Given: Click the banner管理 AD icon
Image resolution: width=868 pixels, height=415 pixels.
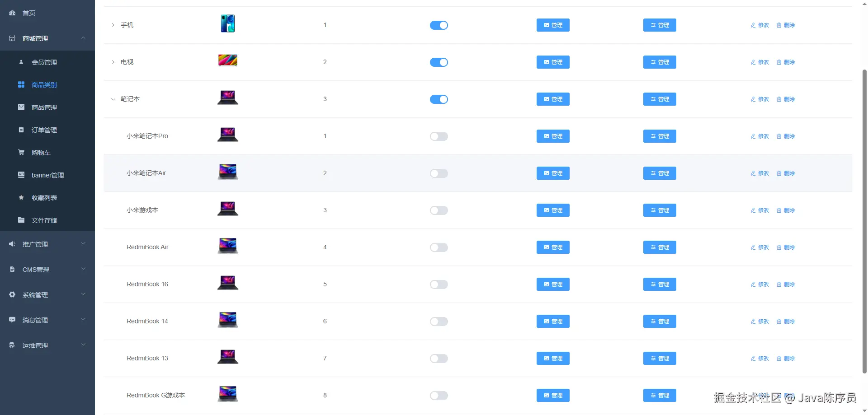Looking at the screenshot, I should (21, 175).
